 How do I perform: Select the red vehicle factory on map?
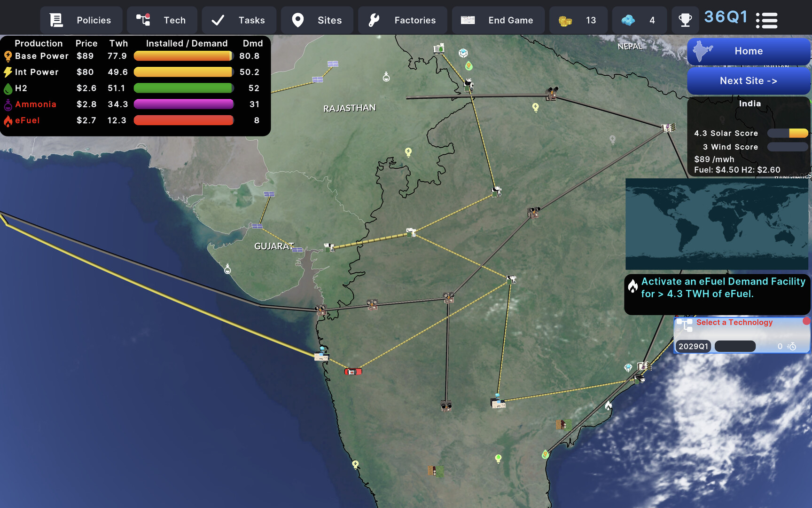coord(353,372)
